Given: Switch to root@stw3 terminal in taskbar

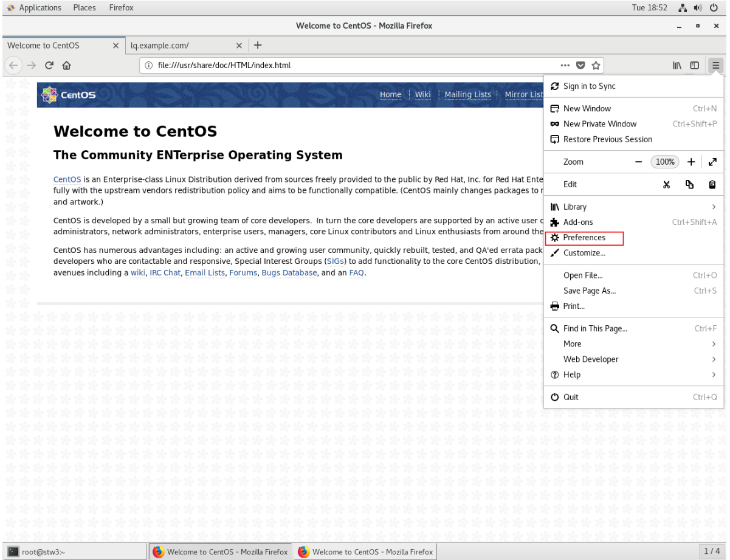Looking at the screenshot, I should [x=74, y=552].
